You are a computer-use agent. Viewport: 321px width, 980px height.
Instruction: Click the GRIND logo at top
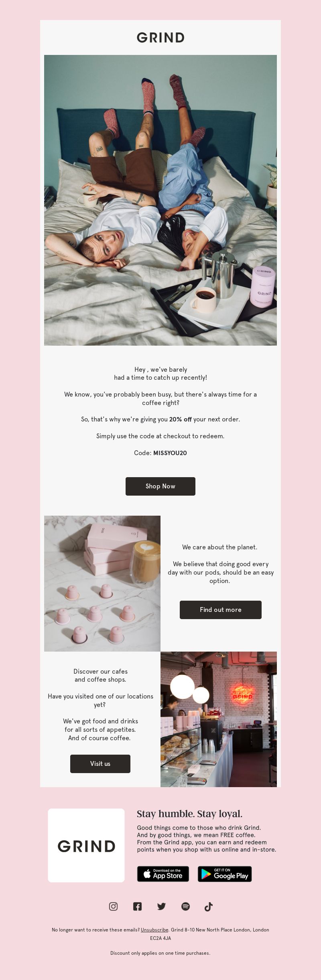click(160, 38)
